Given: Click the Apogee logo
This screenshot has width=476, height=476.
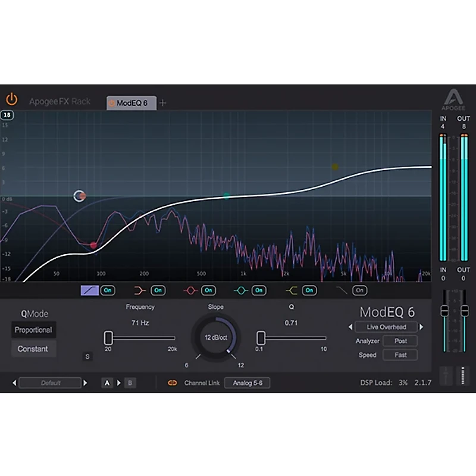Looking at the screenshot, I should (x=454, y=97).
